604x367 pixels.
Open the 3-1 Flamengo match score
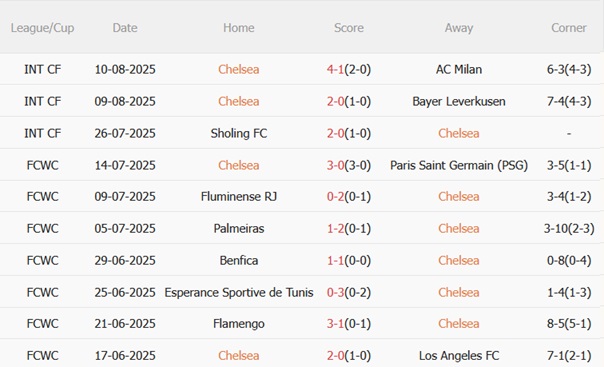[335, 323]
